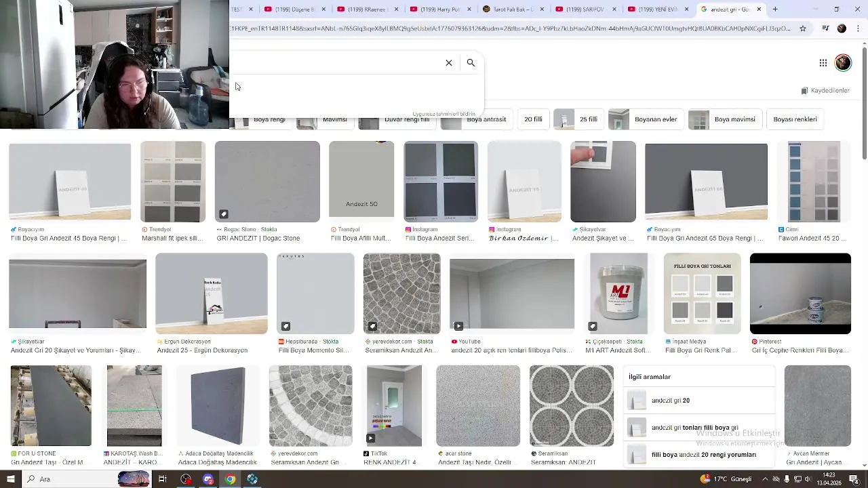Image resolution: width=868 pixels, height=488 pixels.
Task: Clear the search box with the X icon
Action: (x=448, y=62)
